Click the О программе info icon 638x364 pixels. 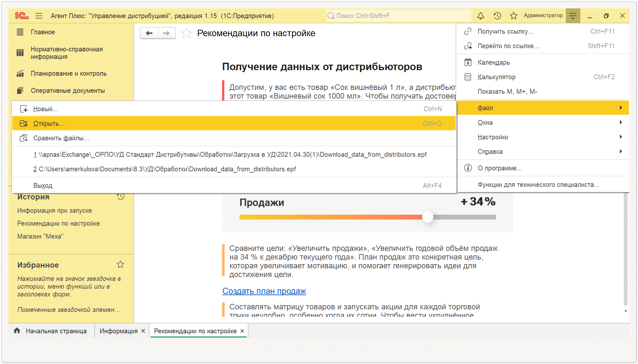click(468, 168)
